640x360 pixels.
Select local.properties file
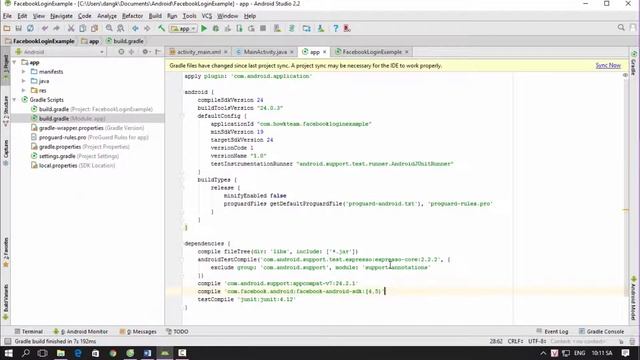[x=73, y=166]
